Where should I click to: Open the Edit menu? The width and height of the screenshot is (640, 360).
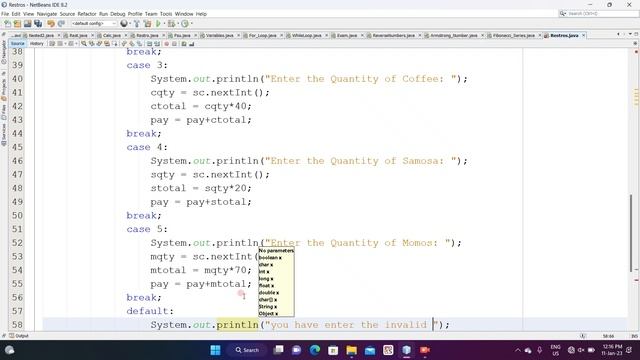16,14
